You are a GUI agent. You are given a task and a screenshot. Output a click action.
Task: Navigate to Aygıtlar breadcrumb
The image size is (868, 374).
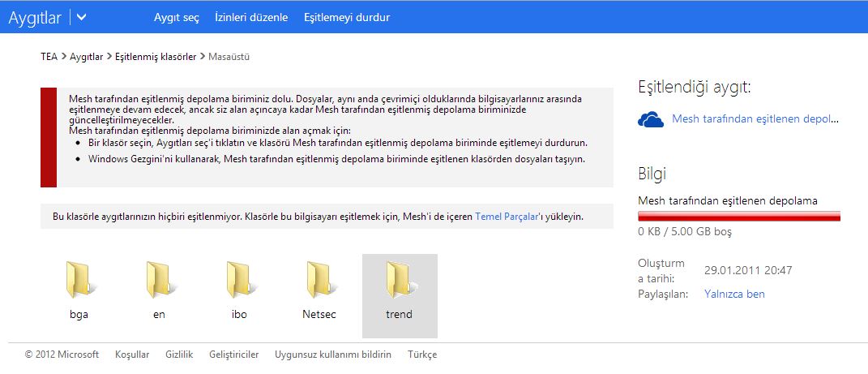(x=87, y=57)
